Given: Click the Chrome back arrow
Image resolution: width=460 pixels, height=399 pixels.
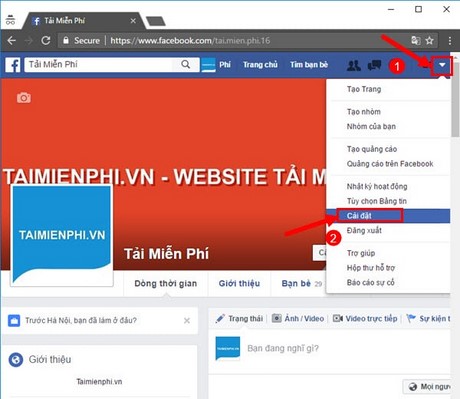Looking at the screenshot, I should click(11, 41).
